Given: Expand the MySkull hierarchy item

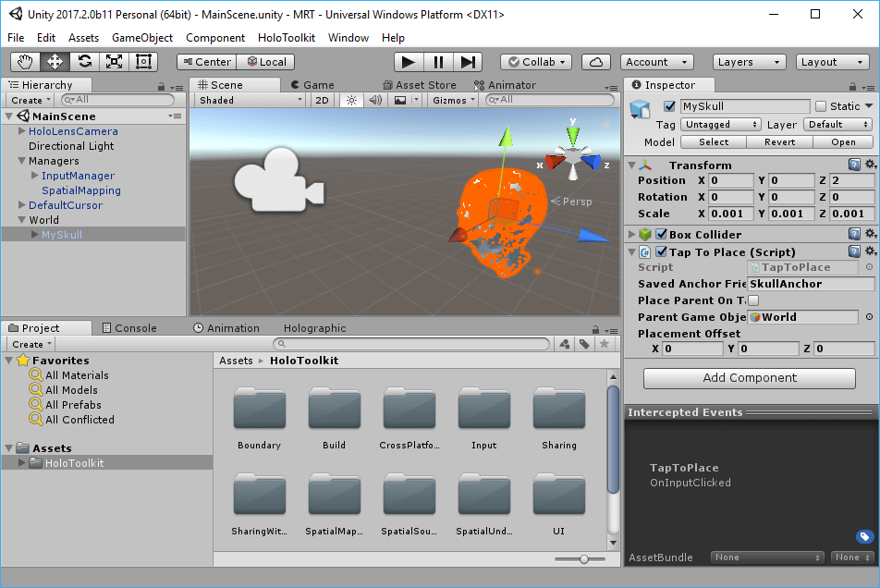Looking at the screenshot, I should [35, 235].
